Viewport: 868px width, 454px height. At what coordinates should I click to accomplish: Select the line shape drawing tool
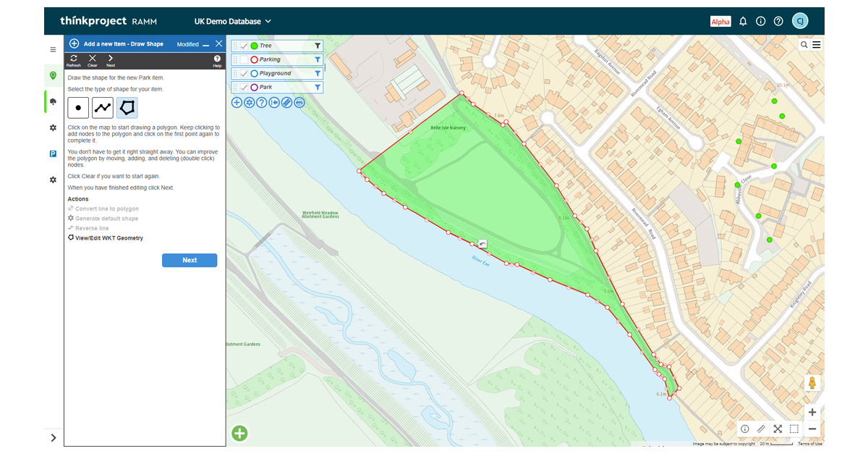click(x=102, y=108)
